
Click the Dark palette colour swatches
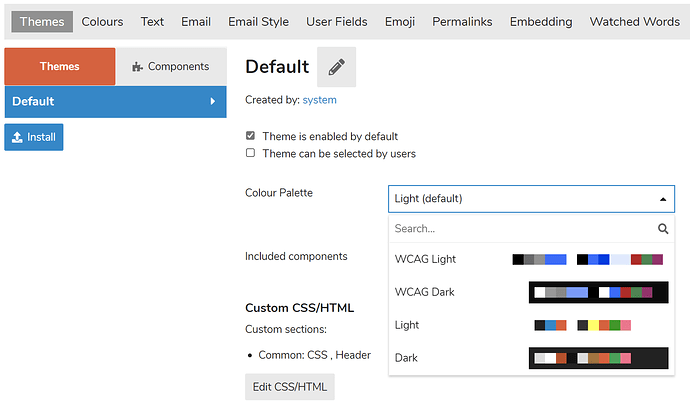coord(598,358)
